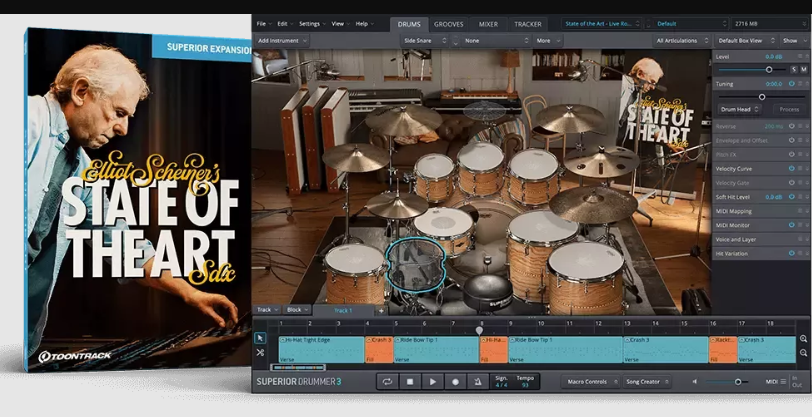Viewport: 812px width, 417px height.
Task: Toggle the MIDI Monitor power button
Action: pos(791,225)
